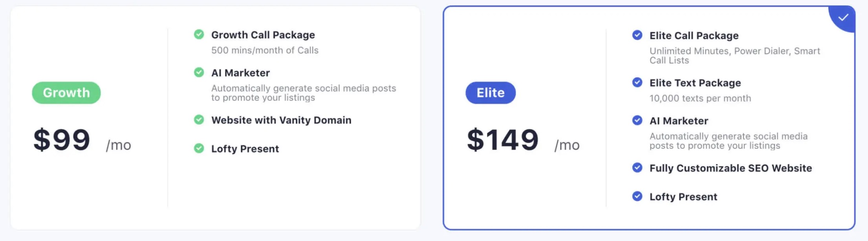Click the Website with Vanity Domain label

(x=281, y=120)
